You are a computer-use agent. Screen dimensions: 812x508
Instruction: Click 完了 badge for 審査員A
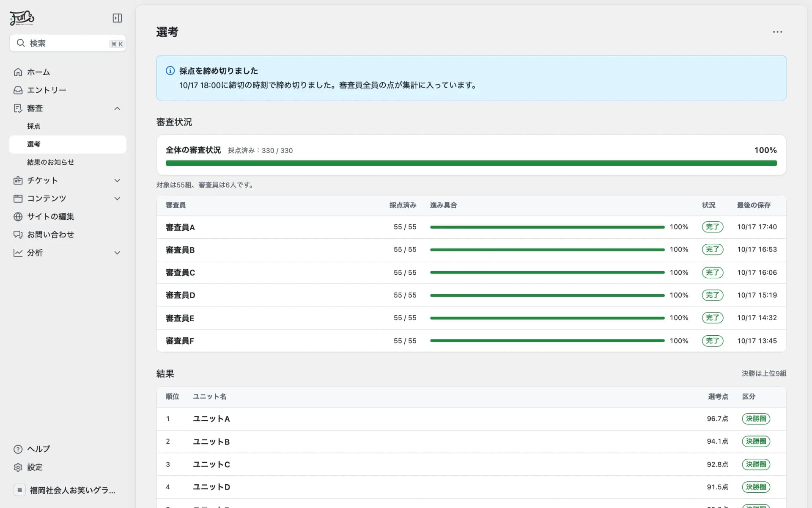713,227
